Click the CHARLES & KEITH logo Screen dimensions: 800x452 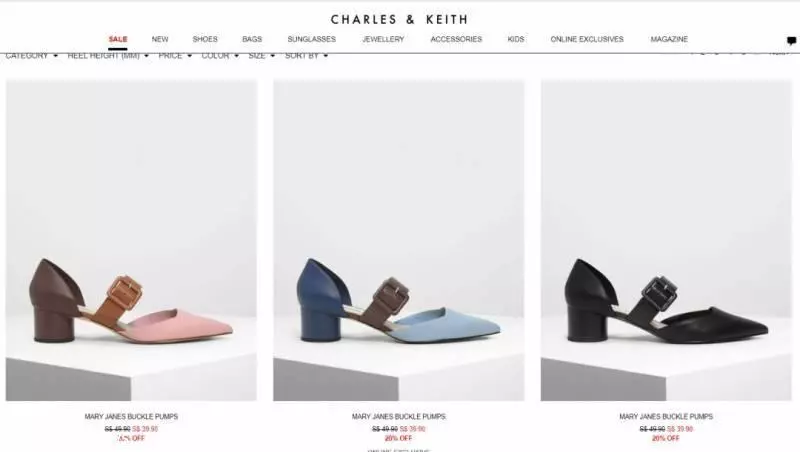click(399, 19)
